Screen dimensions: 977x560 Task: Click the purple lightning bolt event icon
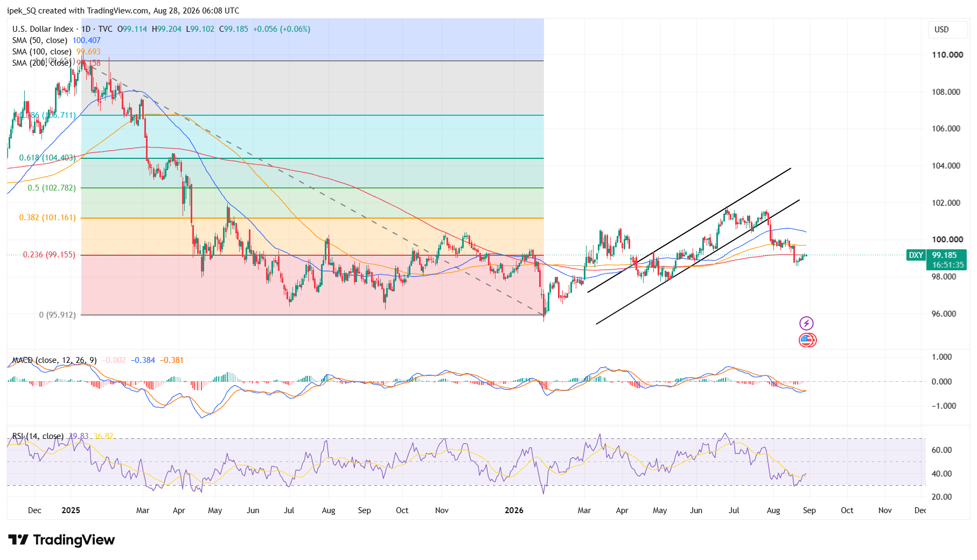tap(806, 323)
